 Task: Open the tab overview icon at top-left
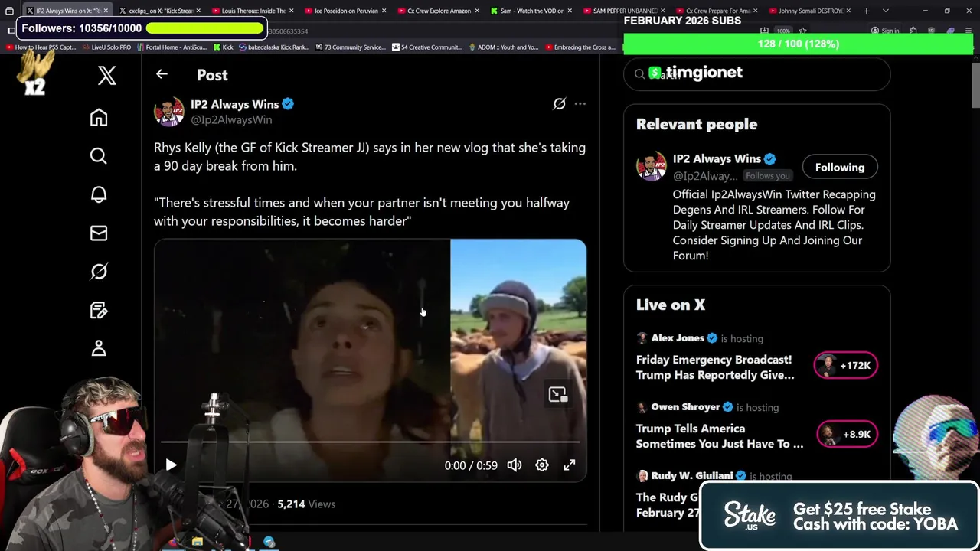click(x=9, y=11)
